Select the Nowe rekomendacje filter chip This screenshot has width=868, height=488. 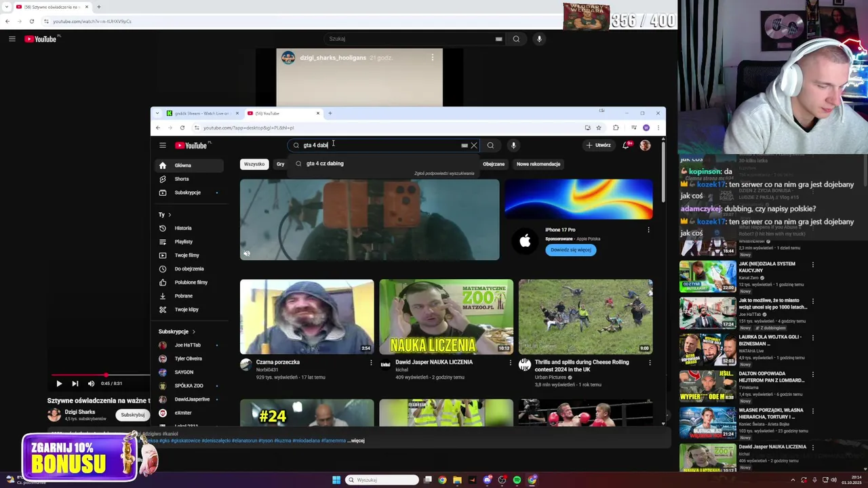pyautogui.click(x=538, y=164)
